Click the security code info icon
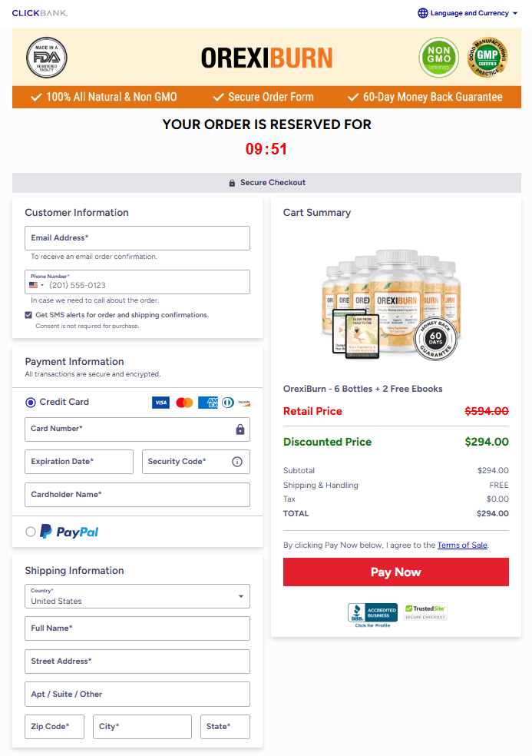This screenshot has width=532, height=756. click(237, 462)
